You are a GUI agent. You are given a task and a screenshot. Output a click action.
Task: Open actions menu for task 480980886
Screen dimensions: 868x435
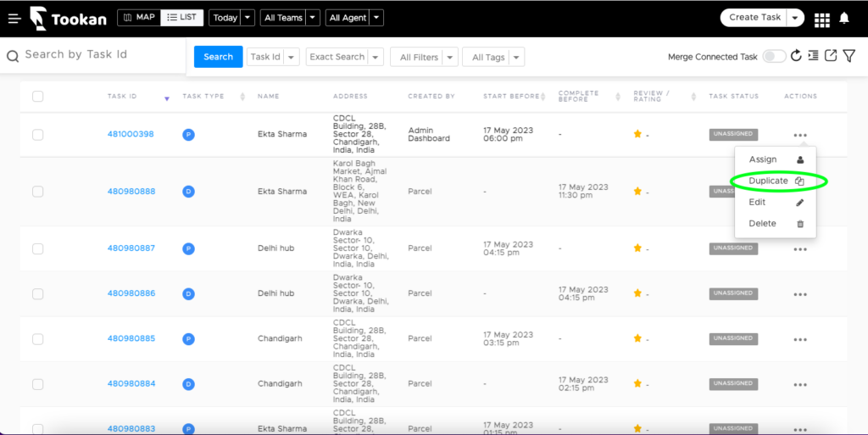(x=800, y=294)
